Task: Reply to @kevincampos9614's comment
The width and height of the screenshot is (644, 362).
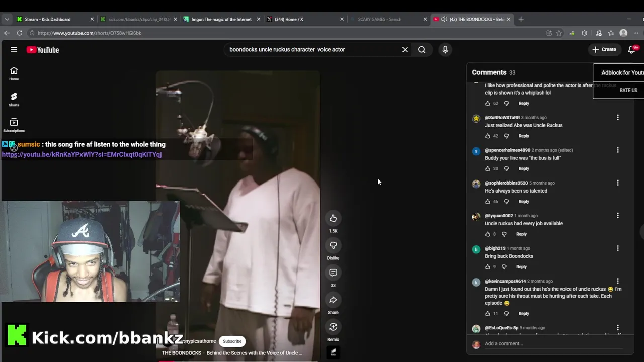Action: click(524, 314)
